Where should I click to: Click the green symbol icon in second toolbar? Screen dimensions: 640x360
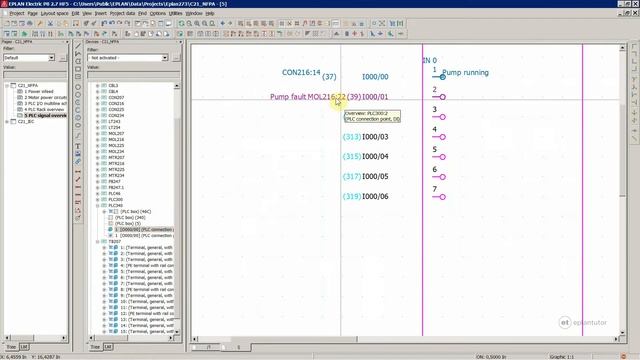point(24,34)
